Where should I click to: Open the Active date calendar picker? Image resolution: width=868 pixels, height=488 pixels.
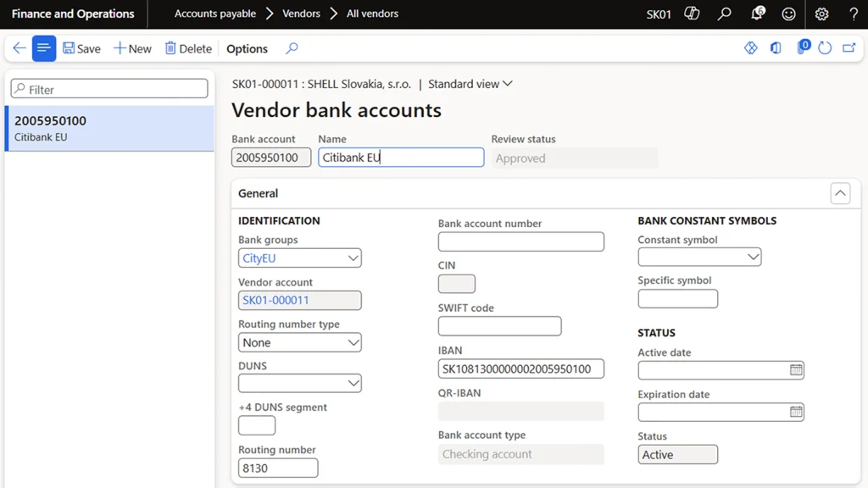[x=796, y=369]
